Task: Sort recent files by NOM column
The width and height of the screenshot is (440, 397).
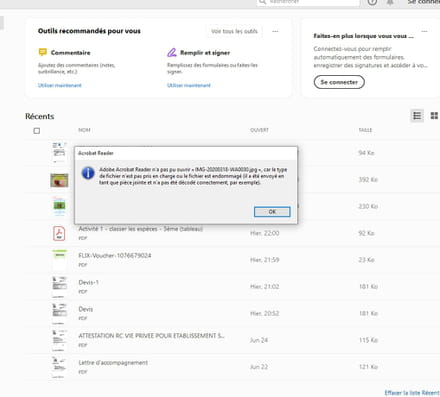Action: point(84,130)
